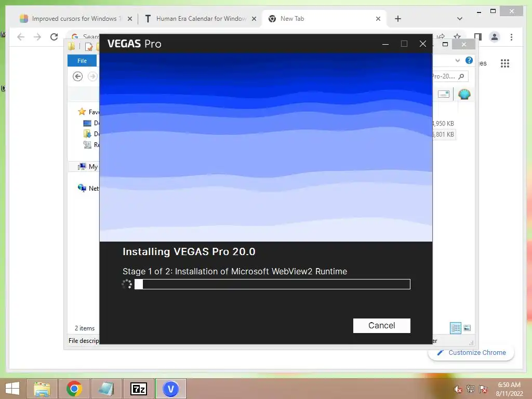Click Explorer search box

point(450,76)
